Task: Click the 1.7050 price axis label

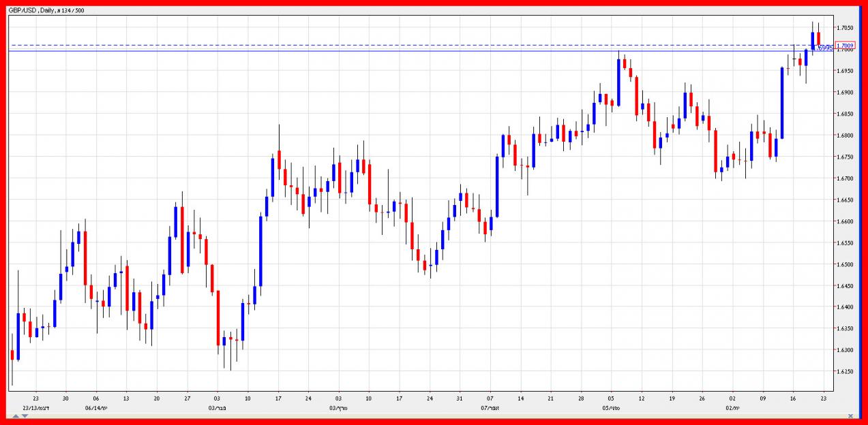Action: pyautogui.click(x=845, y=28)
